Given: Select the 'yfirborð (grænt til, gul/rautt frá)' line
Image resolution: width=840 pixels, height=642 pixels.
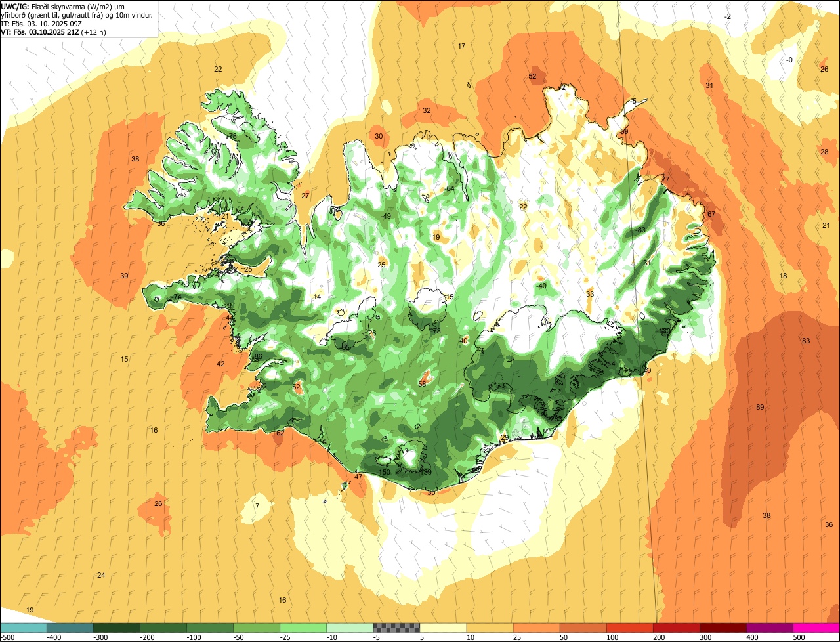Looking at the screenshot, I should pos(77,15).
